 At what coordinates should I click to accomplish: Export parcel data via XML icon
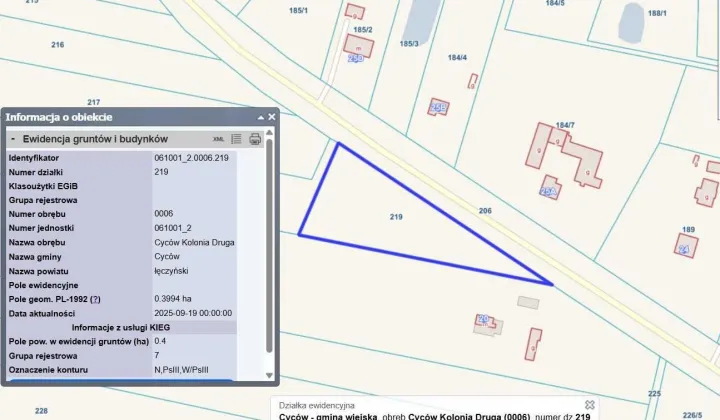coord(218,139)
